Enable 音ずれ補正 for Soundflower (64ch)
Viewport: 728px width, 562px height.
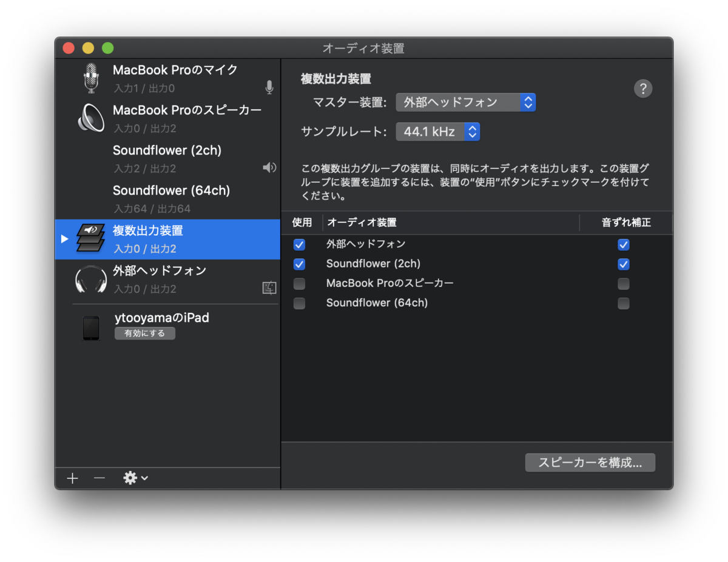point(624,303)
